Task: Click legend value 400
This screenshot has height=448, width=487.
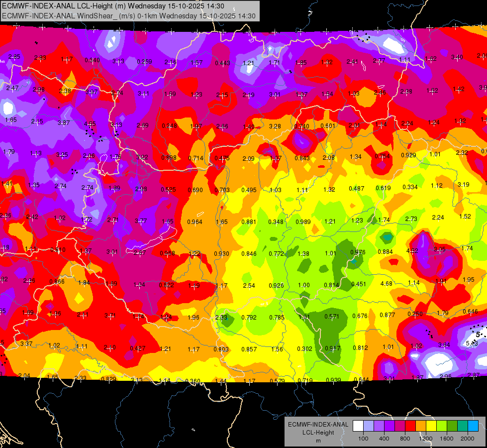Action: pos(384,439)
